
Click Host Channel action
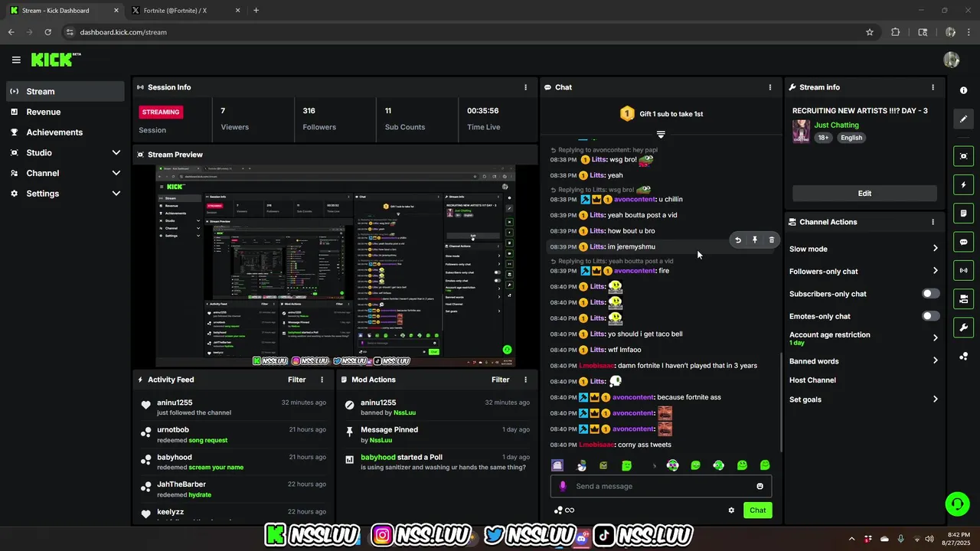click(x=812, y=380)
